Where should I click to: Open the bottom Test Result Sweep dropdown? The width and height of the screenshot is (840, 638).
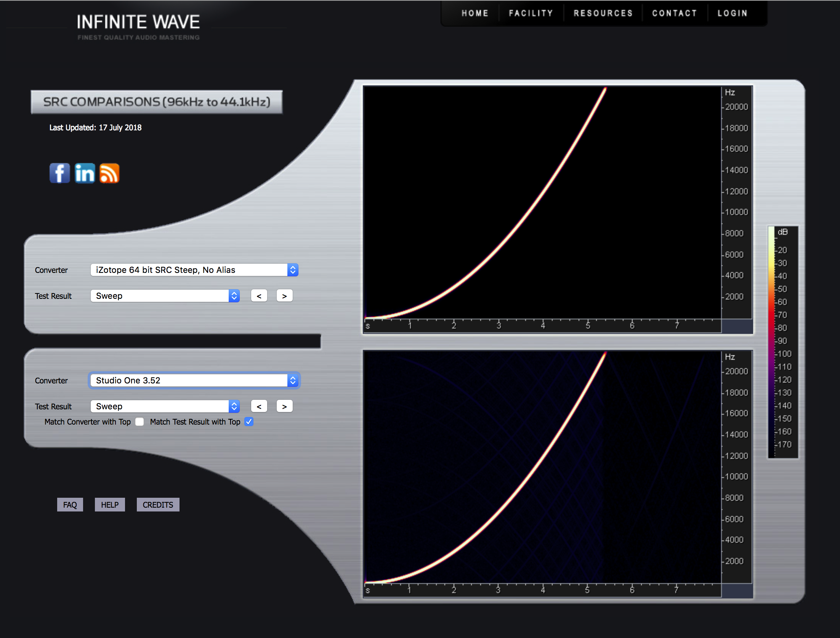click(x=165, y=407)
